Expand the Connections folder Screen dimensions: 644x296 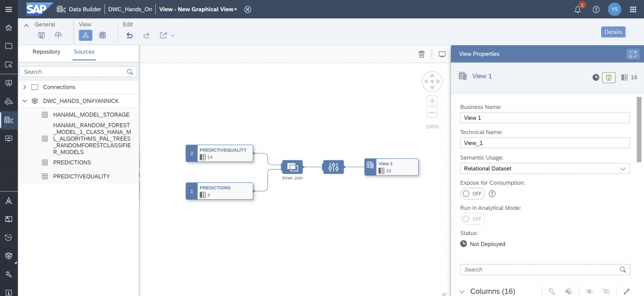(x=25, y=87)
